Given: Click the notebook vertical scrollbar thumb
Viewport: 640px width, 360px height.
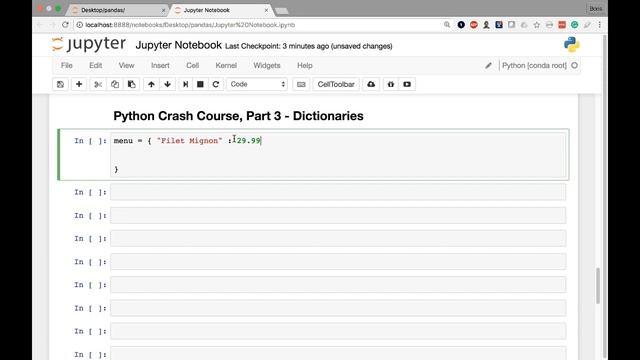Looking at the screenshot, I should point(598,286).
